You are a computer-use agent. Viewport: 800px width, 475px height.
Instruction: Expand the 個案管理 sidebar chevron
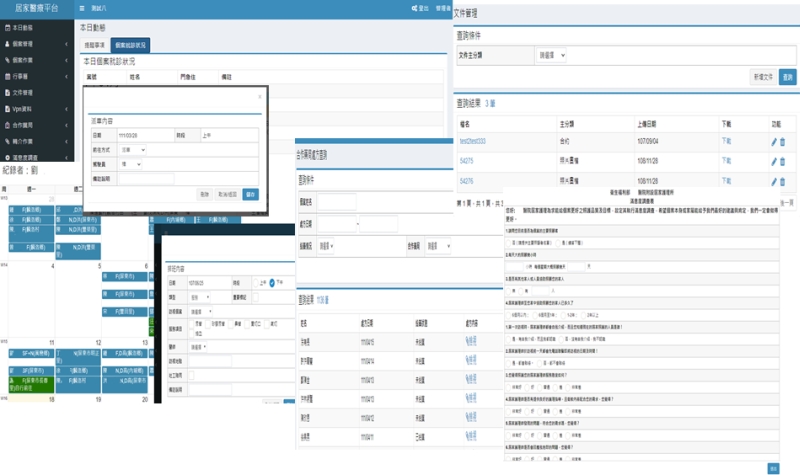pyautogui.click(x=66, y=44)
